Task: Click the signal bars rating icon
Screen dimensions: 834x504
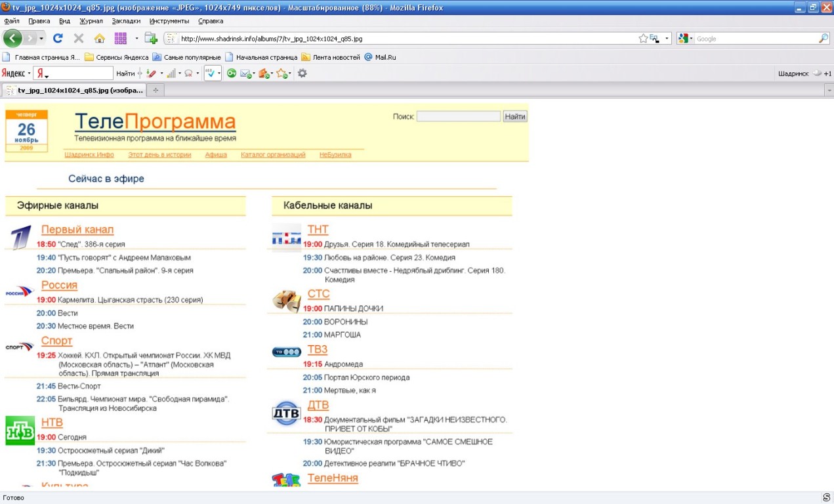Action: (171, 73)
